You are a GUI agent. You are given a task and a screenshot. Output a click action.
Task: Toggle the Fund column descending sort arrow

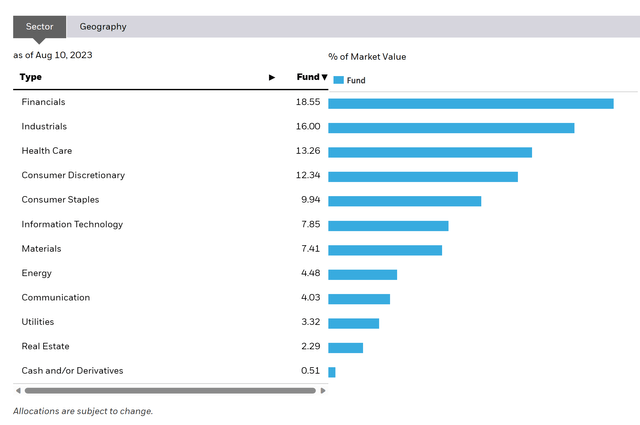(325, 77)
